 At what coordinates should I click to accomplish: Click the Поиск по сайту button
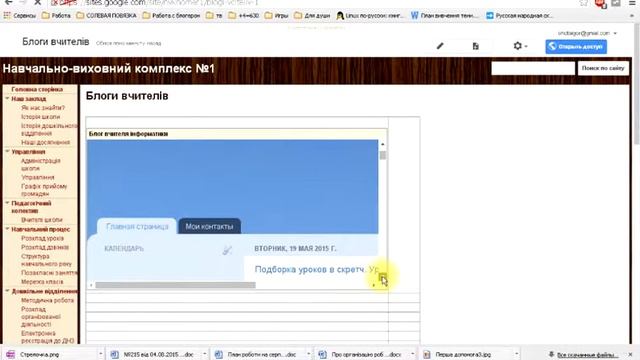pos(603,68)
